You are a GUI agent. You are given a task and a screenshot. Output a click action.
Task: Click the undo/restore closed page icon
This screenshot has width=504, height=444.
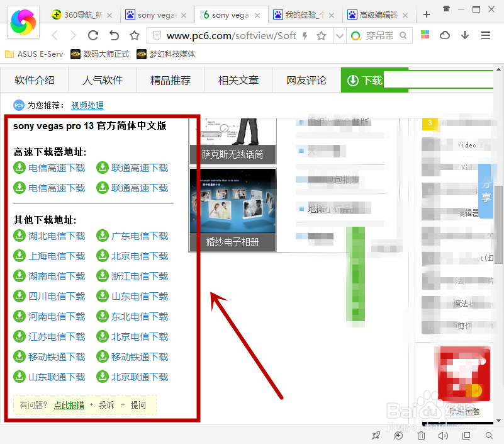pyautogui.click(x=114, y=35)
